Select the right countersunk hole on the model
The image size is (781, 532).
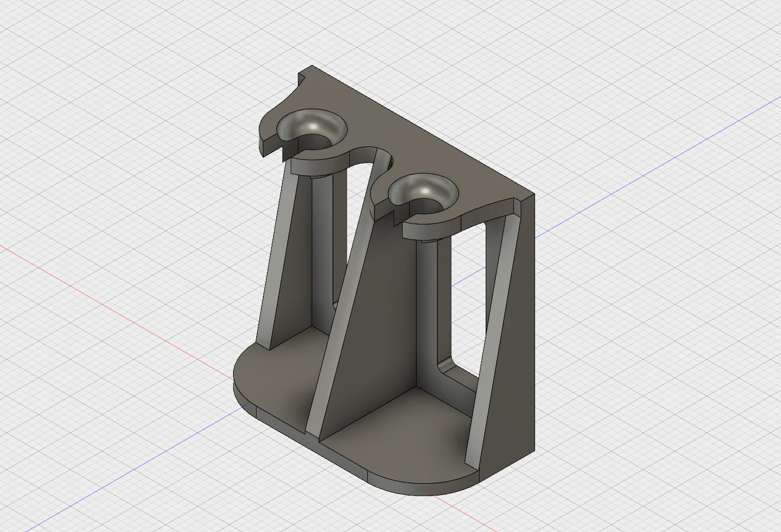422,193
